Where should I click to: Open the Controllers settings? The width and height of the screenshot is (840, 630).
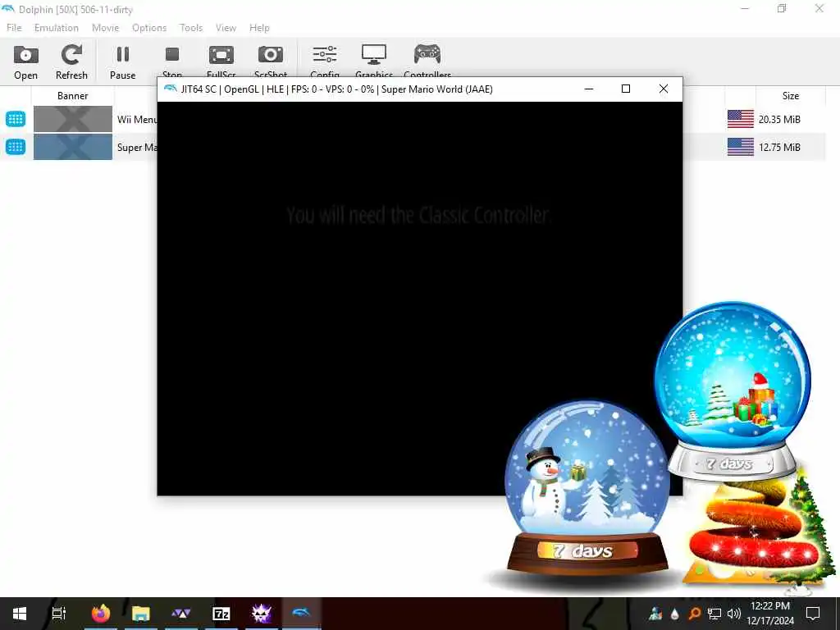pyautogui.click(x=427, y=62)
